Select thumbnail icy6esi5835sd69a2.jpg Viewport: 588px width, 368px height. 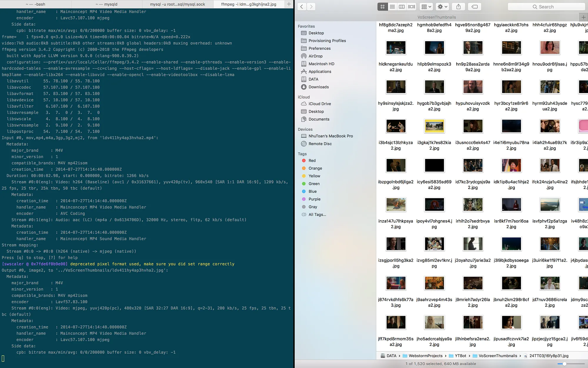coord(434,165)
